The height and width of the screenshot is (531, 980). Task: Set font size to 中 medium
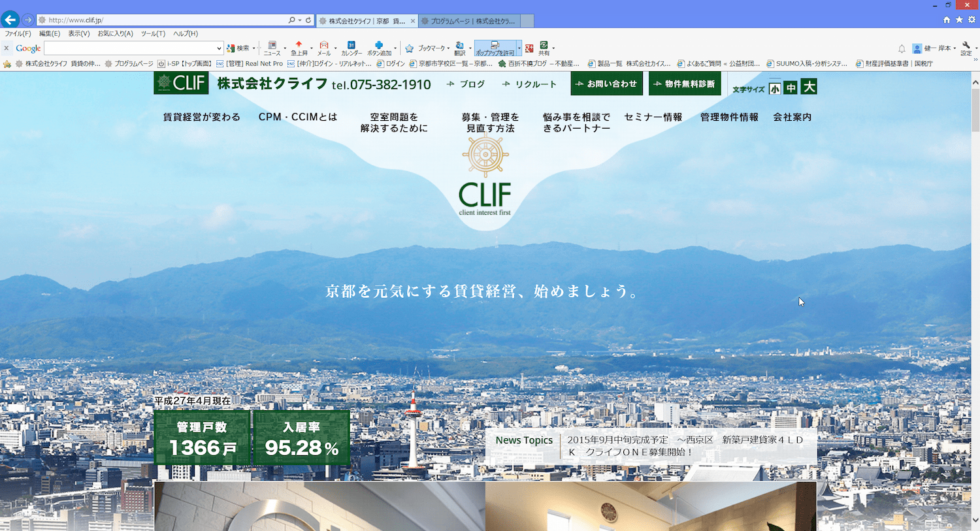coord(791,87)
